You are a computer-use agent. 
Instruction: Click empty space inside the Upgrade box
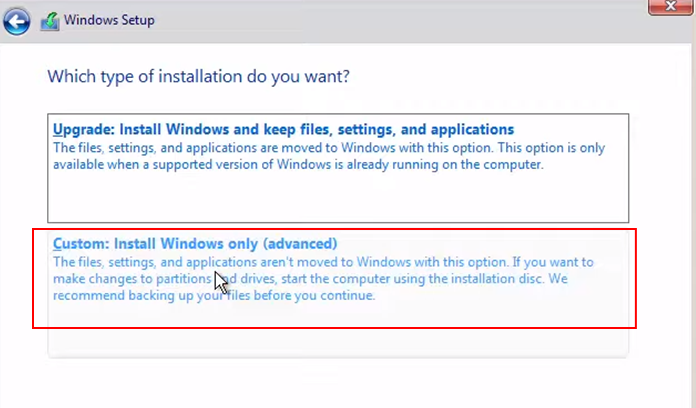pyautogui.click(x=340, y=198)
